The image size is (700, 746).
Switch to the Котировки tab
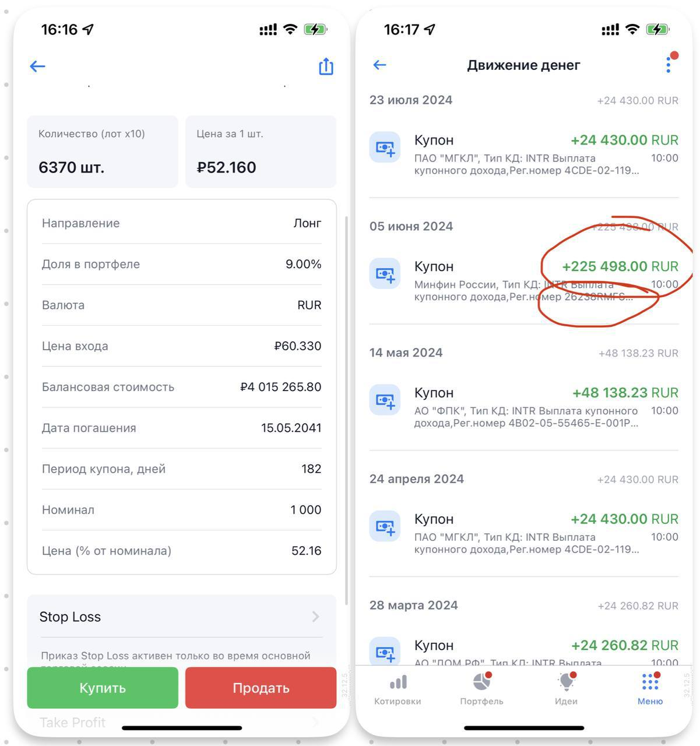click(x=398, y=689)
